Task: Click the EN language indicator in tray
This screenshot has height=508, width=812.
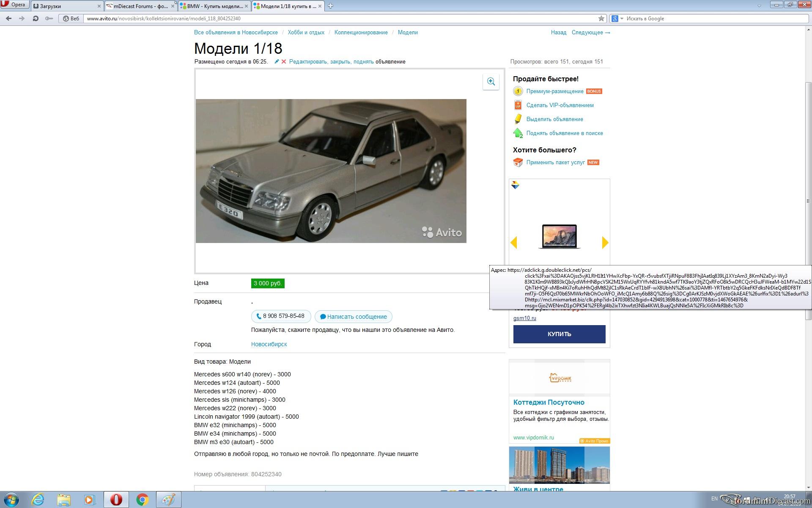Action: pyautogui.click(x=714, y=499)
